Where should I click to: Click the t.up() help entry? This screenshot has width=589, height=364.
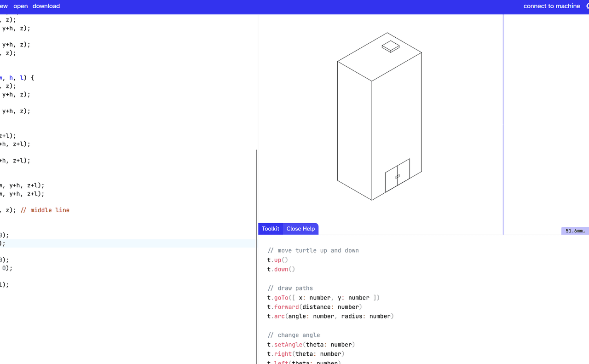277,260
